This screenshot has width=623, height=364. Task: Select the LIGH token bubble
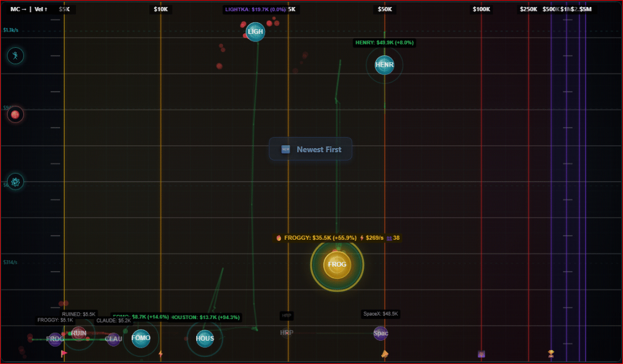[255, 32]
